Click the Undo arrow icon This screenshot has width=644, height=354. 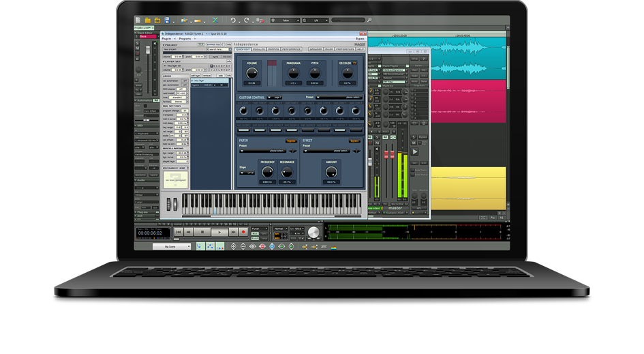point(233,20)
